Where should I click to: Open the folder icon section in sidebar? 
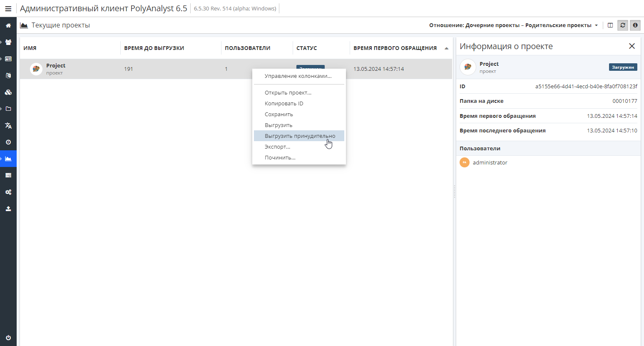(8, 109)
